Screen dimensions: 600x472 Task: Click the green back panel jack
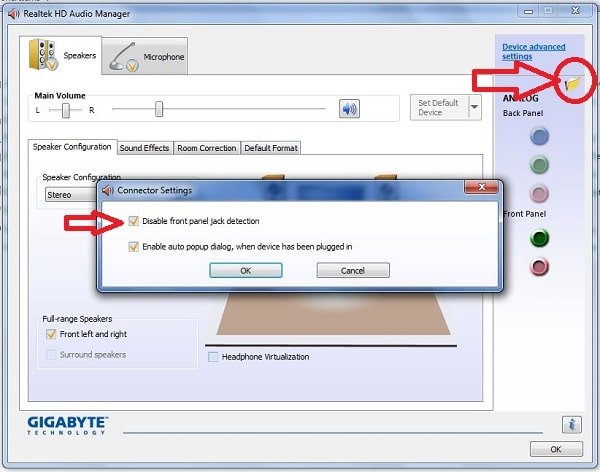pos(540,165)
